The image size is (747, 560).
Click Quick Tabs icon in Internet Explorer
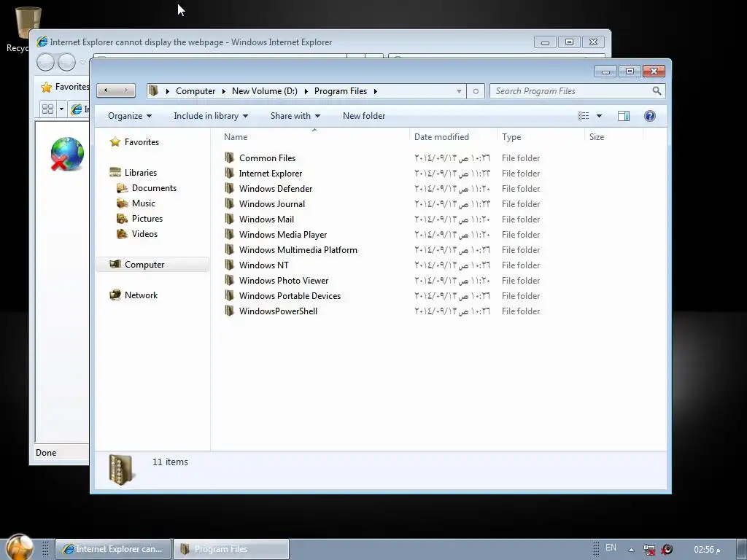point(47,109)
